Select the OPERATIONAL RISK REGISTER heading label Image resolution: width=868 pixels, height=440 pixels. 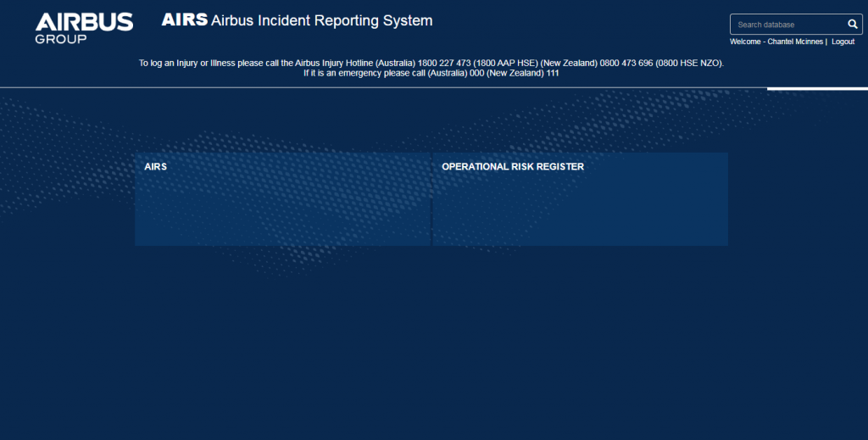(512, 167)
